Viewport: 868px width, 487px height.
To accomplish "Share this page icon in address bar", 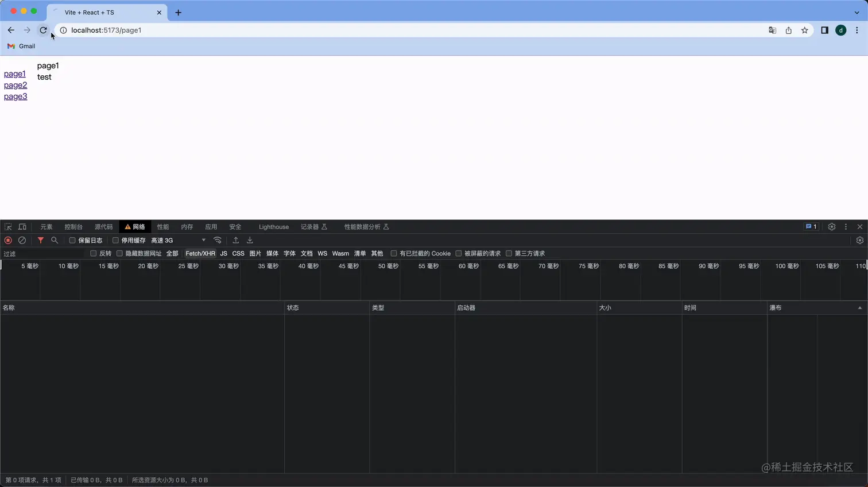I will 789,30.
